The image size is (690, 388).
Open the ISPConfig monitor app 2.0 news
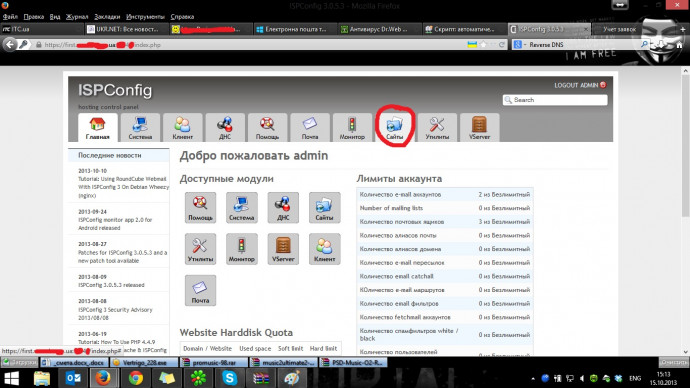coord(115,223)
